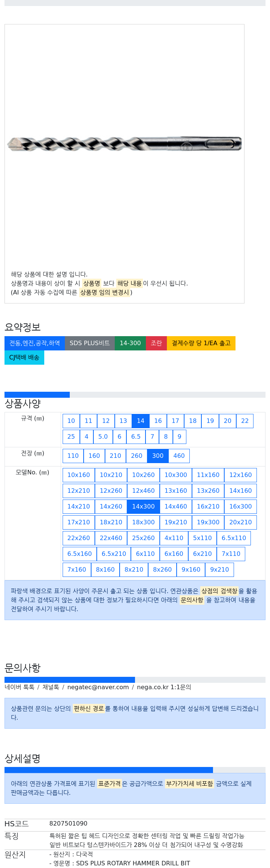Select model 25x260
Image resolution: width=270 pixels, height=868 pixels.
pyautogui.click(x=143, y=538)
